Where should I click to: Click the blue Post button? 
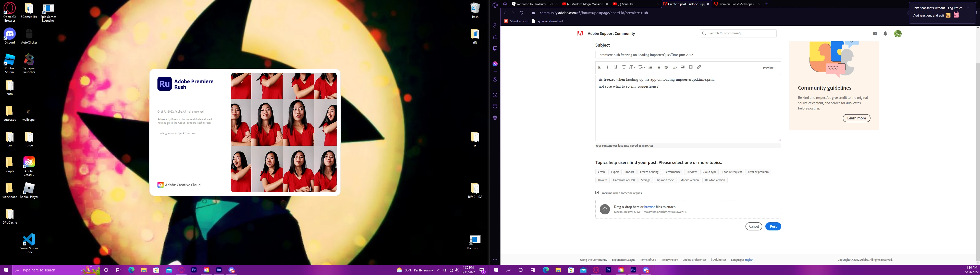[773, 226]
